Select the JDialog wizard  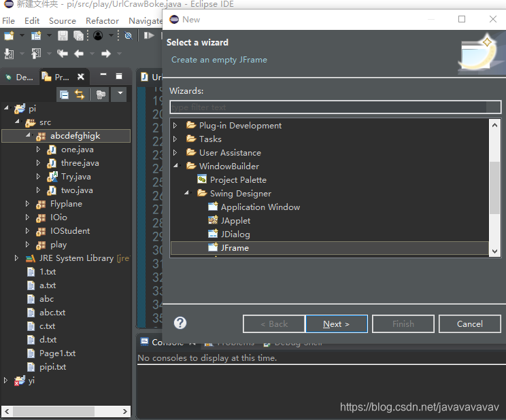[x=235, y=234]
